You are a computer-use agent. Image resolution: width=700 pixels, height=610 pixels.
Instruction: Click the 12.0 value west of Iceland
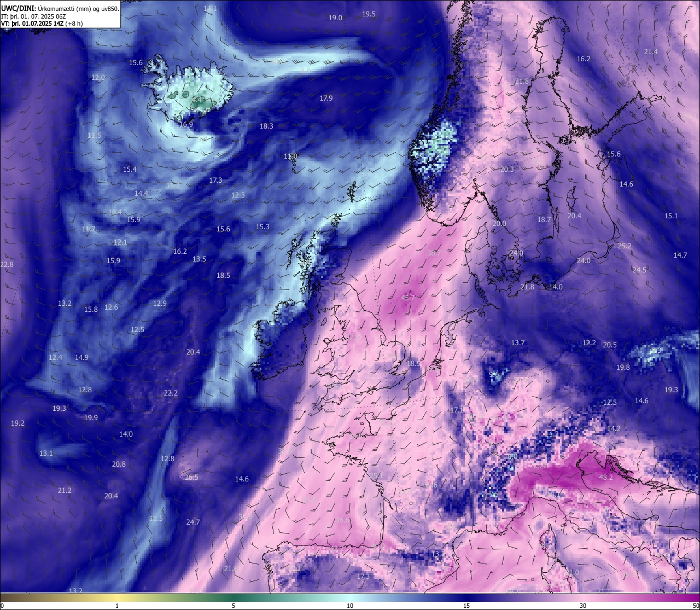(x=98, y=78)
